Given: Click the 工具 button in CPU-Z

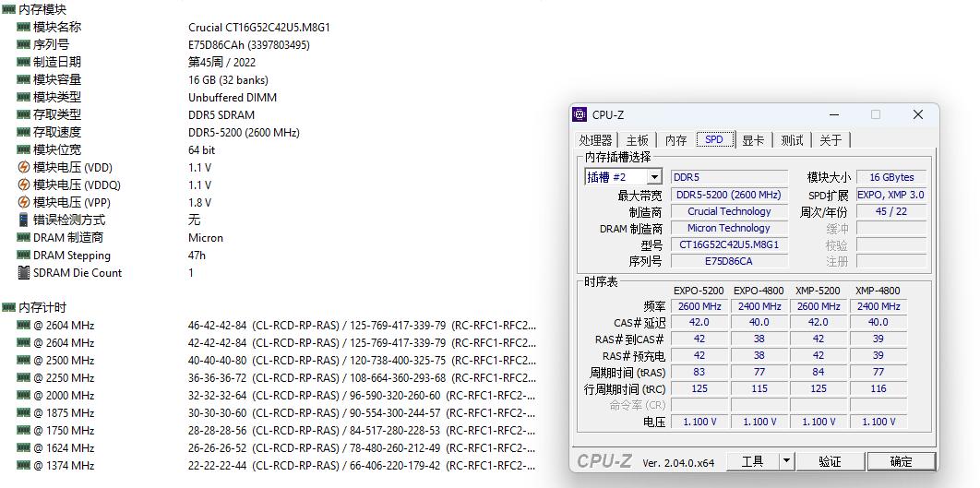Looking at the screenshot, I should pyautogui.click(x=752, y=462).
